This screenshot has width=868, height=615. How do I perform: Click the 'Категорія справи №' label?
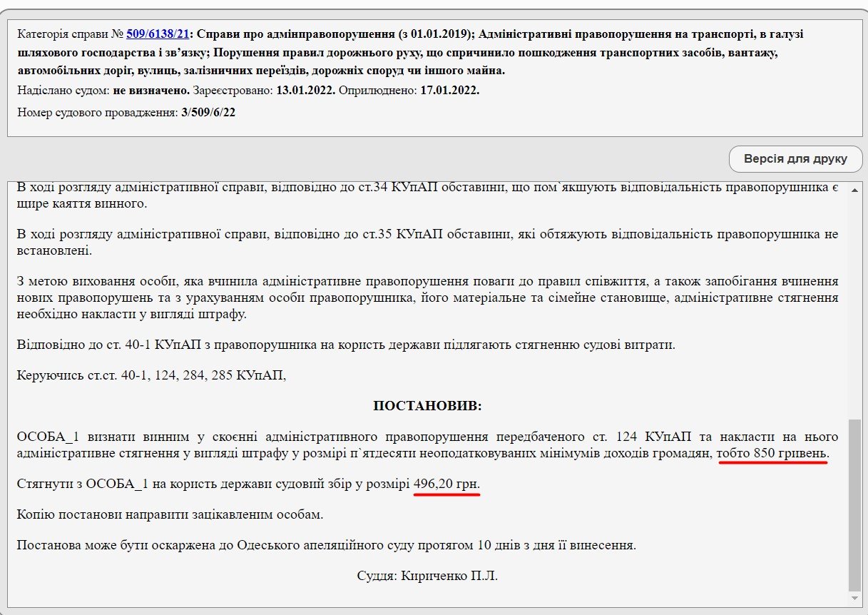[x=70, y=34]
